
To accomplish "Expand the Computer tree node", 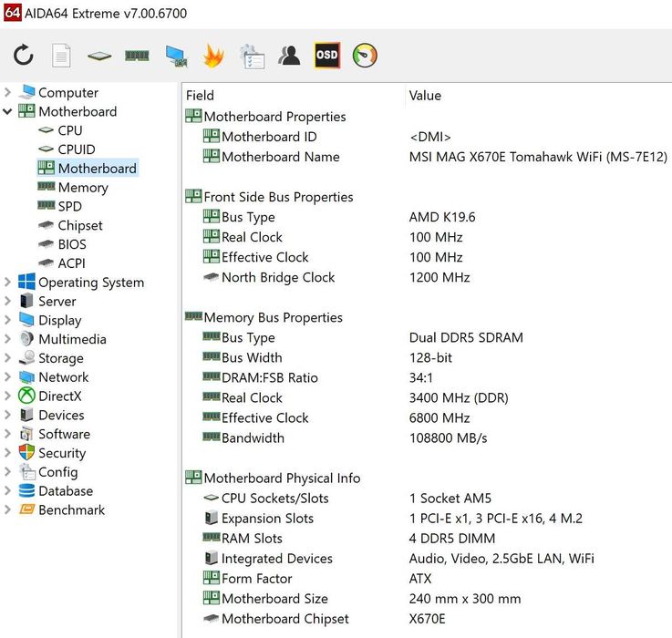I will pos(7,92).
